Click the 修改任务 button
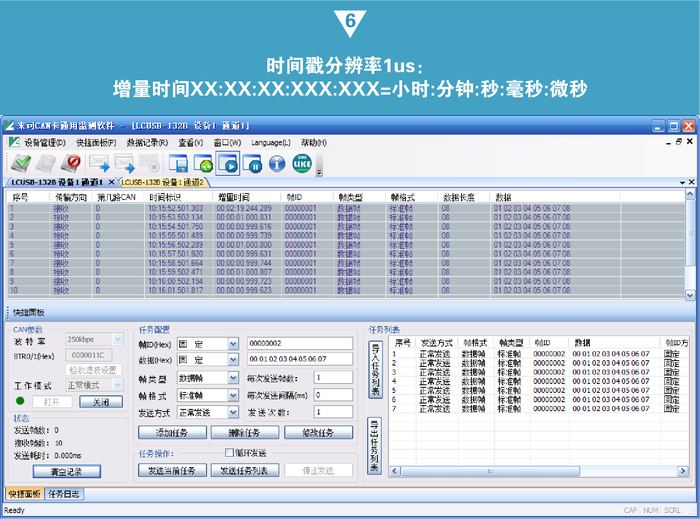Viewport: 700px width, 519px height. tap(318, 432)
